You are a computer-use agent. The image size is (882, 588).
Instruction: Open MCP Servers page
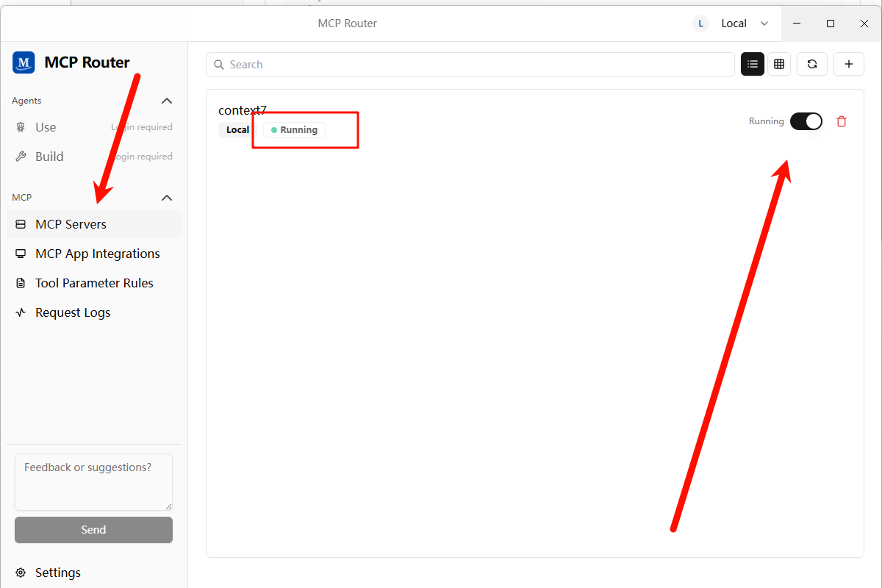click(71, 224)
